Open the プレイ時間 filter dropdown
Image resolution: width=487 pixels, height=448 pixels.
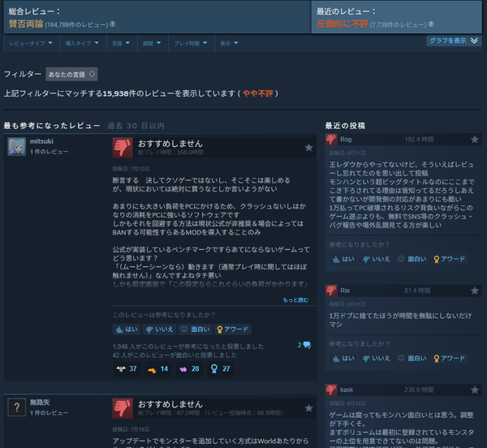click(191, 43)
